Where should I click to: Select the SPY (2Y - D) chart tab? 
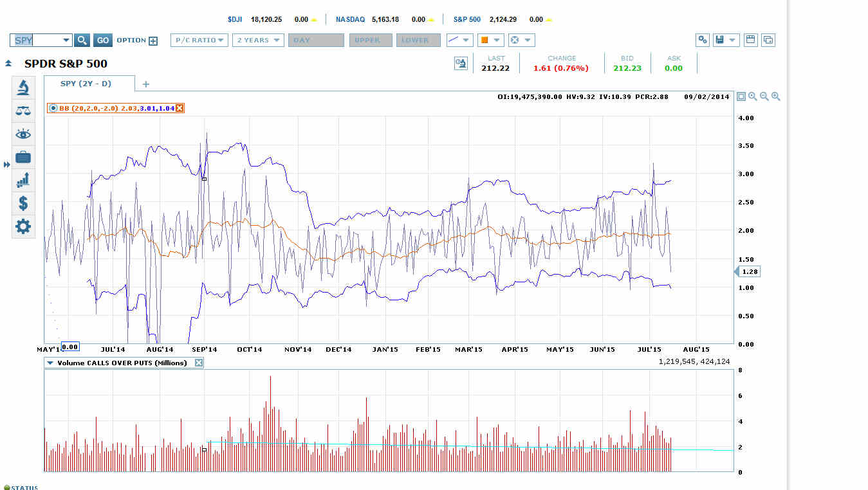coord(89,84)
